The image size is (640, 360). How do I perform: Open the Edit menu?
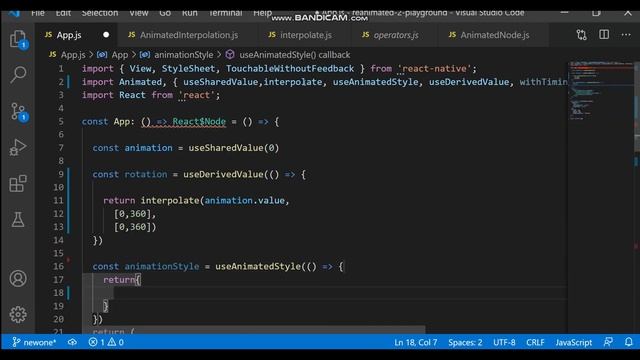coord(63,13)
